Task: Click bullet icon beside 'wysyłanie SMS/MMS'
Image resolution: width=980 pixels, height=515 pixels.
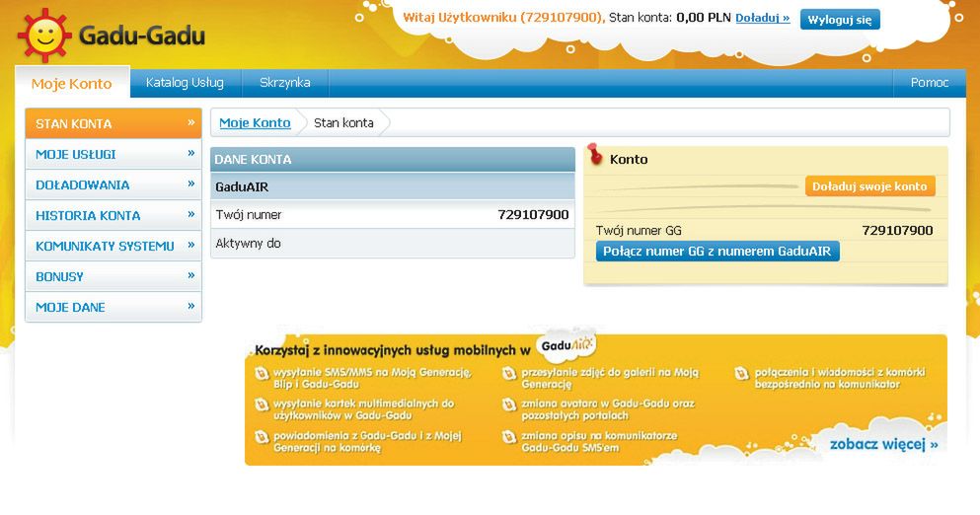Action: (262, 374)
